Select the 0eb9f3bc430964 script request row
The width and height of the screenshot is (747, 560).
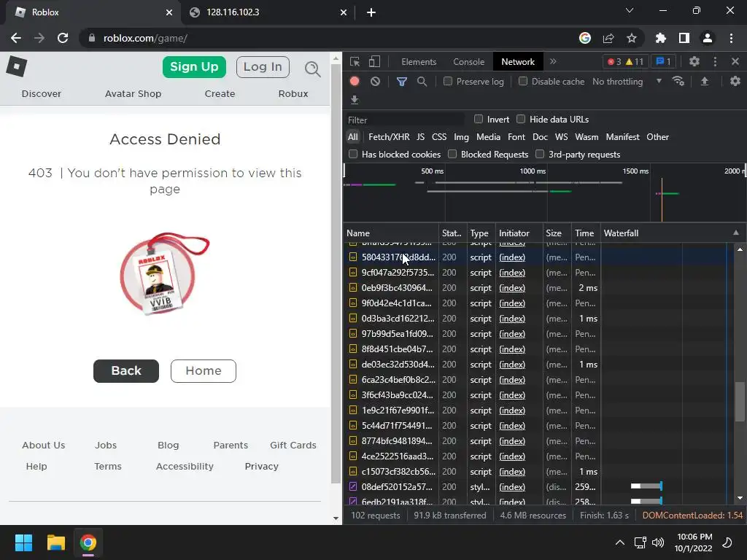[x=538, y=287]
